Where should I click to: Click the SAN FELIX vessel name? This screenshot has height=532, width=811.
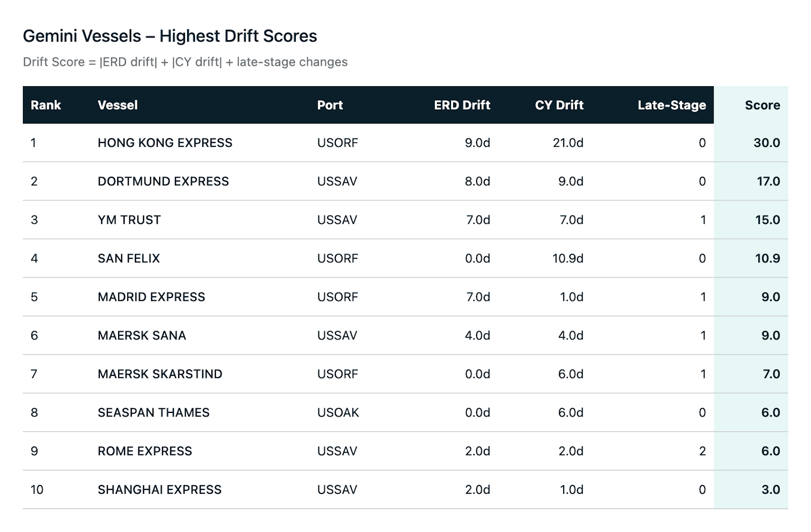point(129,258)
